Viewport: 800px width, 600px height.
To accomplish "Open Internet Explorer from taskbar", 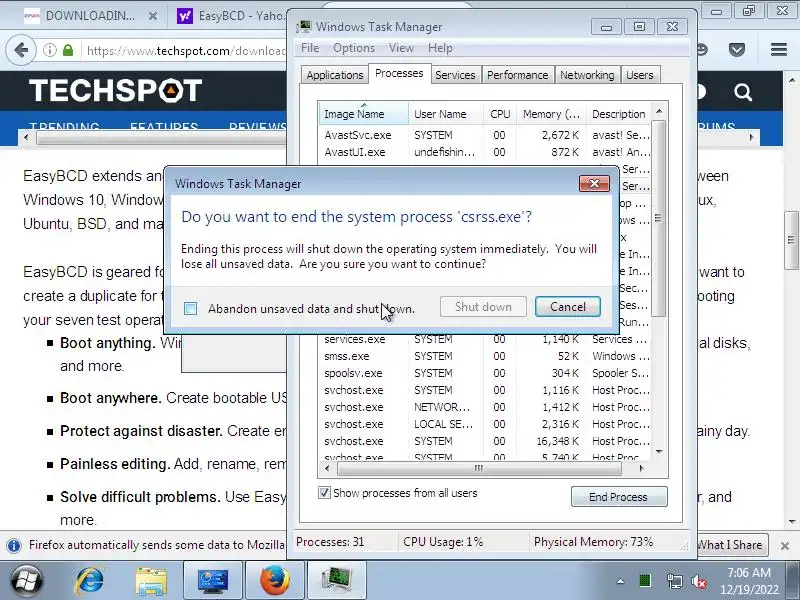I will tap(89, 581).
